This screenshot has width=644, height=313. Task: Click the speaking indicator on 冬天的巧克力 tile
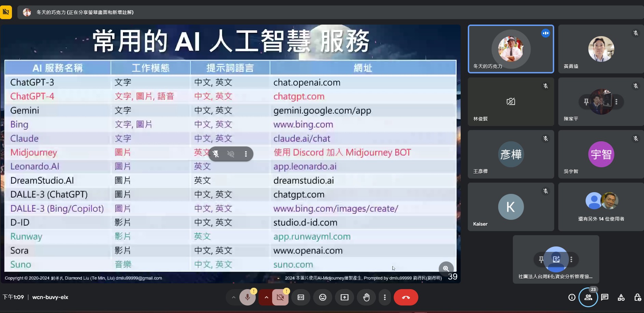546,33
